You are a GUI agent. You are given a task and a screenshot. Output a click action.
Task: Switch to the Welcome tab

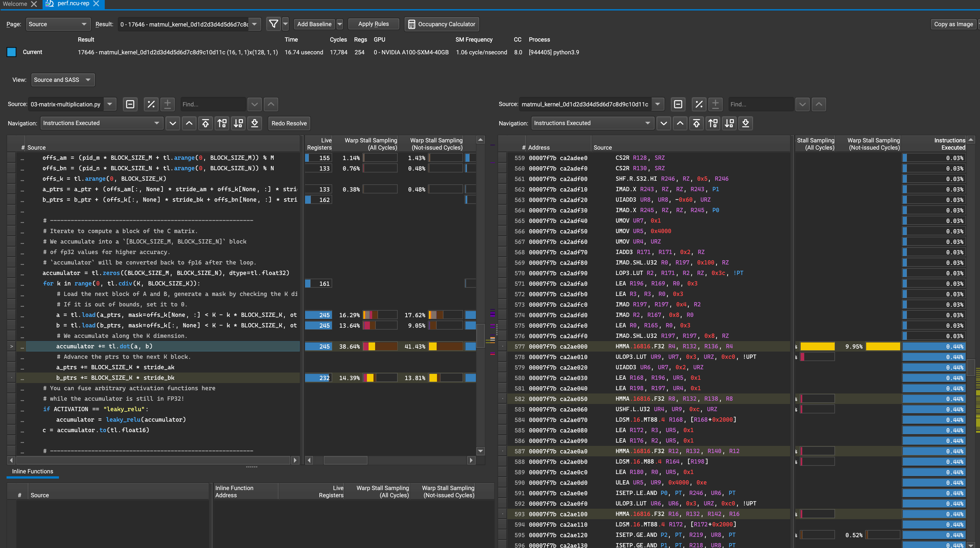15,4
